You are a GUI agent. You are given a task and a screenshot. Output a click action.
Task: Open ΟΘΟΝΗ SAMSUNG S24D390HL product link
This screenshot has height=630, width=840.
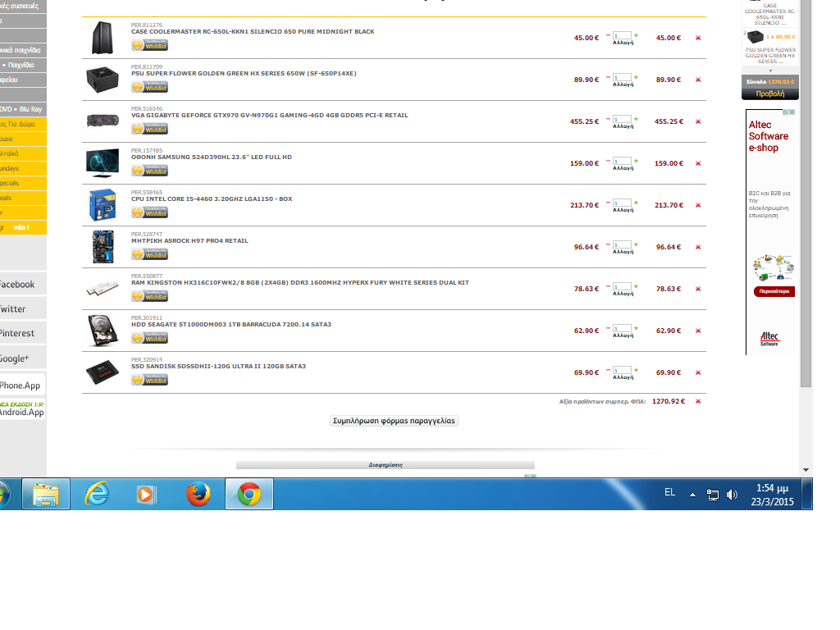pyautogui.click(x=212, y=157)
